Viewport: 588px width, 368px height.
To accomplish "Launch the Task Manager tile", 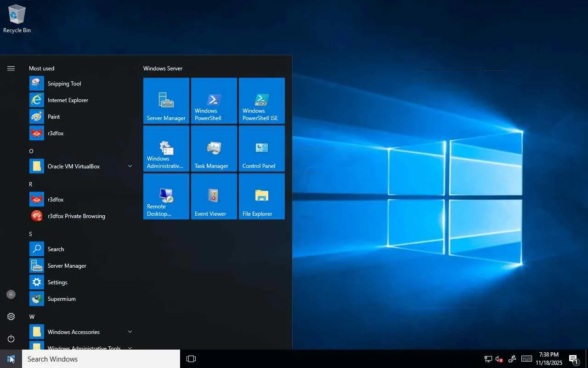I will [x=214, y=149].
